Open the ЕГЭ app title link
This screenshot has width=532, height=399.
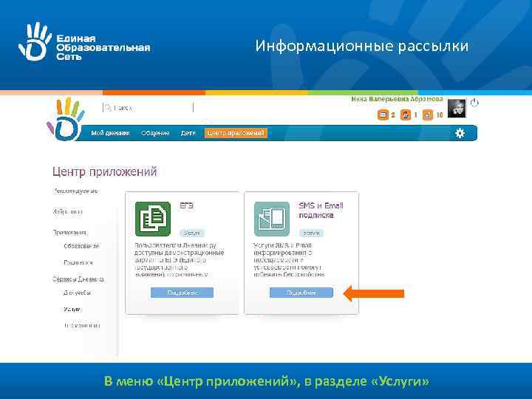[187, 205]
